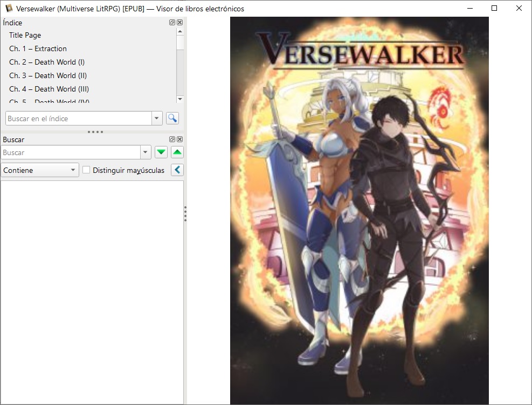Find next match with green down arrow
This screenshot has width=532, height=405.
(161, 152)
